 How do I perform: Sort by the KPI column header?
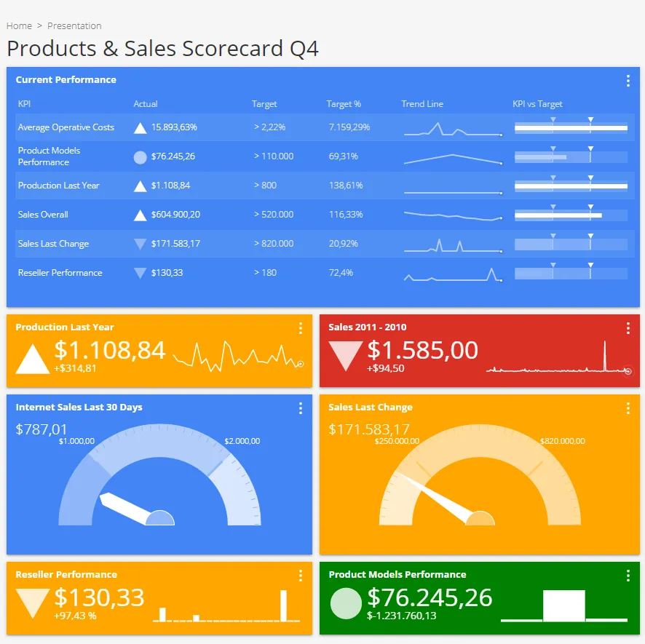(24, 103)
